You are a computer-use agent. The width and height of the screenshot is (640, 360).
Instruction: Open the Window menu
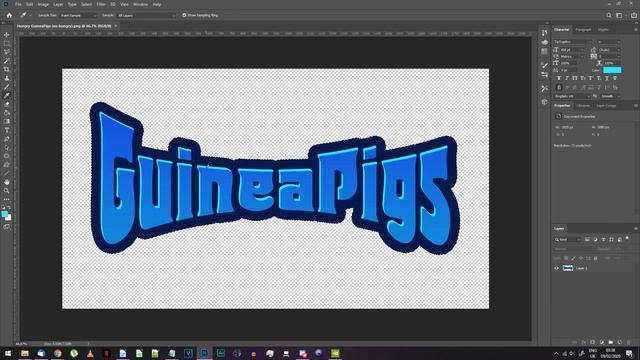(140, 4)
